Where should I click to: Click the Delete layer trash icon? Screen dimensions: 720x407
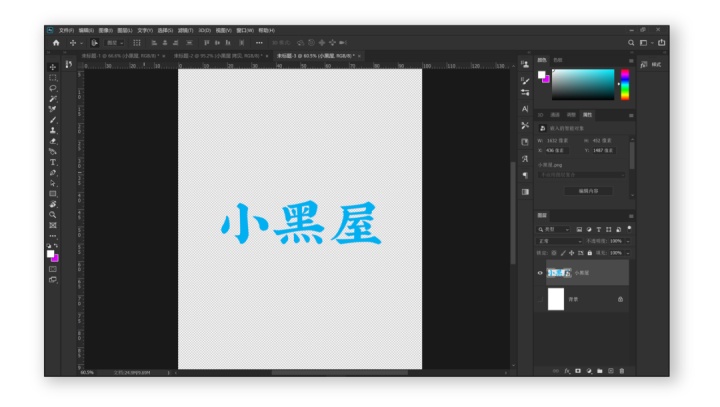[x=622, y=371]
